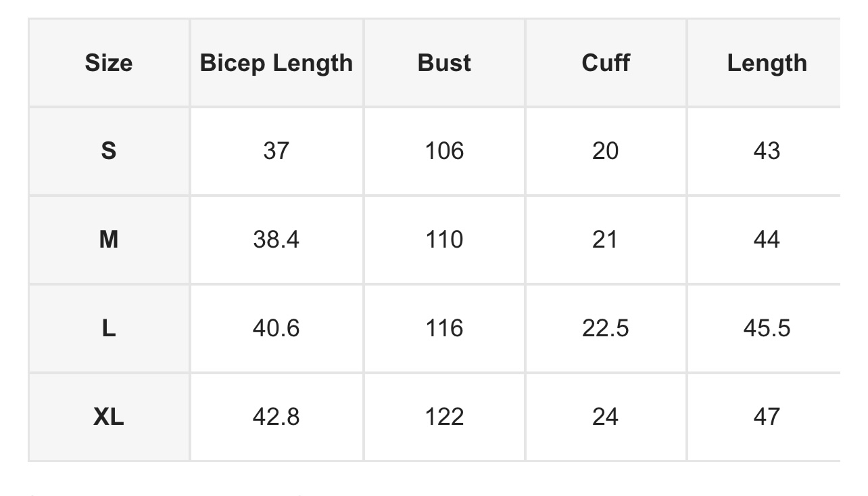Click the bicep length value 37
Viewport: 868px width, 496px height.
(276, 151)
